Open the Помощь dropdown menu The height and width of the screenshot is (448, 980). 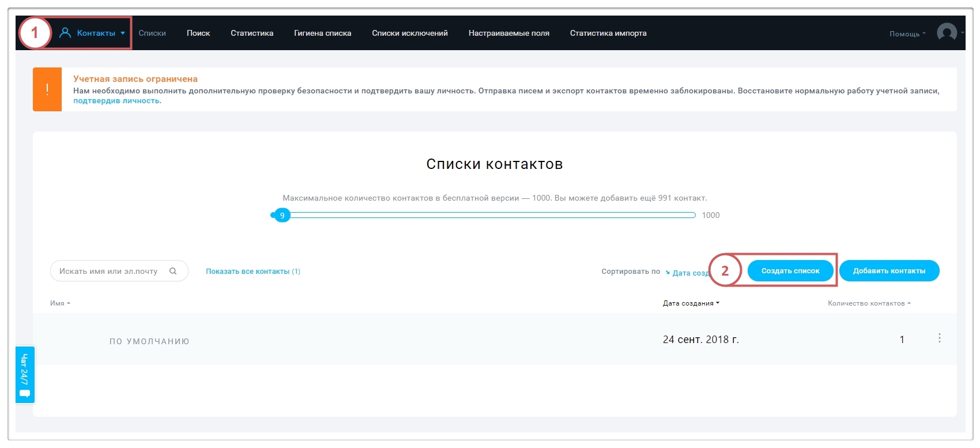coord(907,34)
